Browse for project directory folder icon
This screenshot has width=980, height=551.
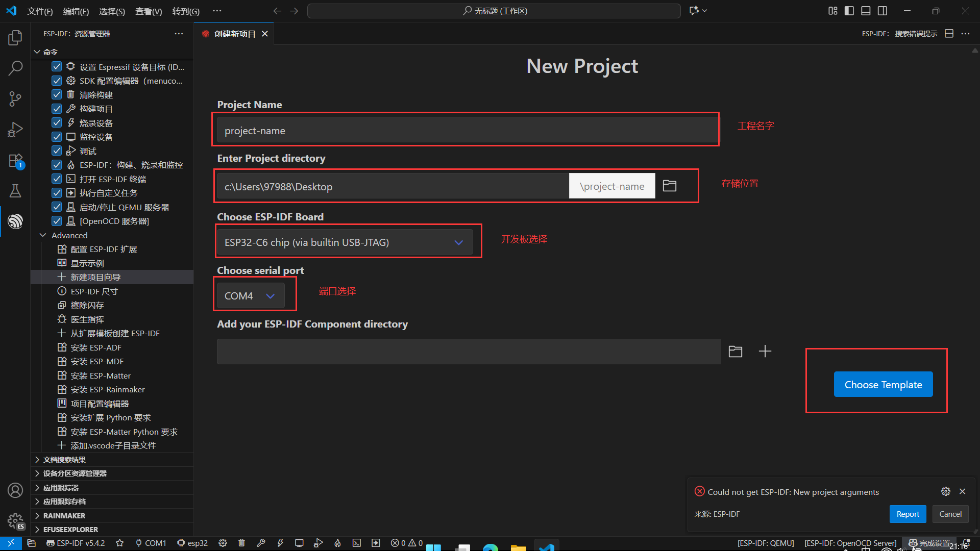click(670, 186)
